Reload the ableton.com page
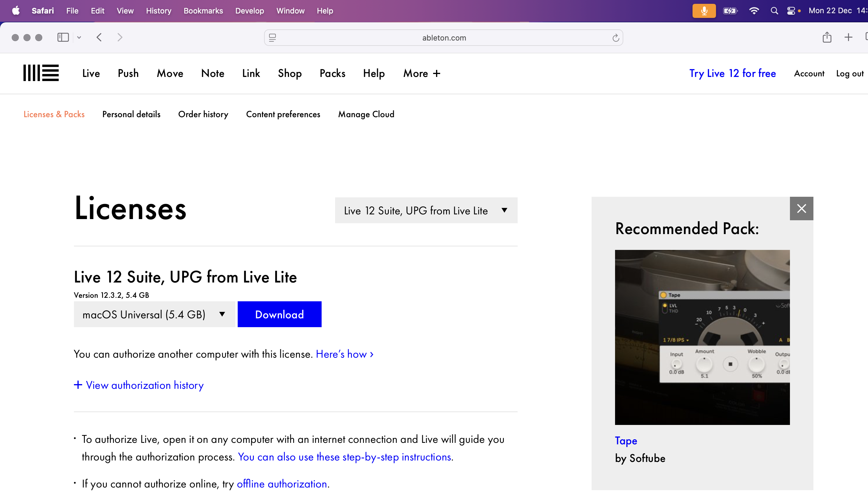 tap(615, 38)
